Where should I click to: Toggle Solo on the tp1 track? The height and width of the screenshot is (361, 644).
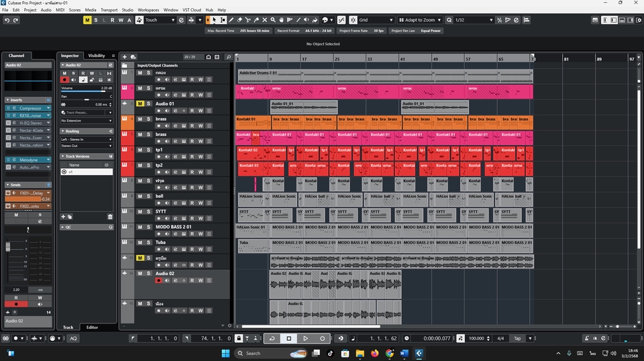tap(148, 150)
